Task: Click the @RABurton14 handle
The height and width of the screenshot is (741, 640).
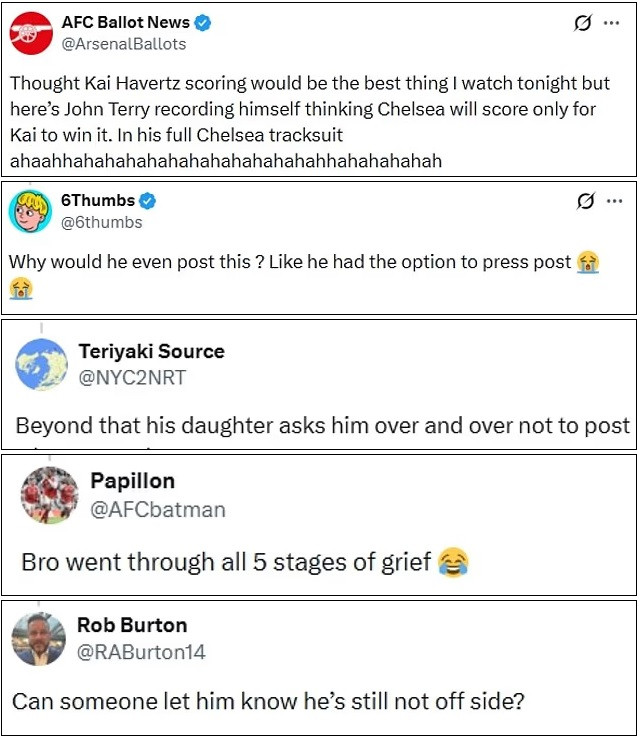Action: (141, 652)
